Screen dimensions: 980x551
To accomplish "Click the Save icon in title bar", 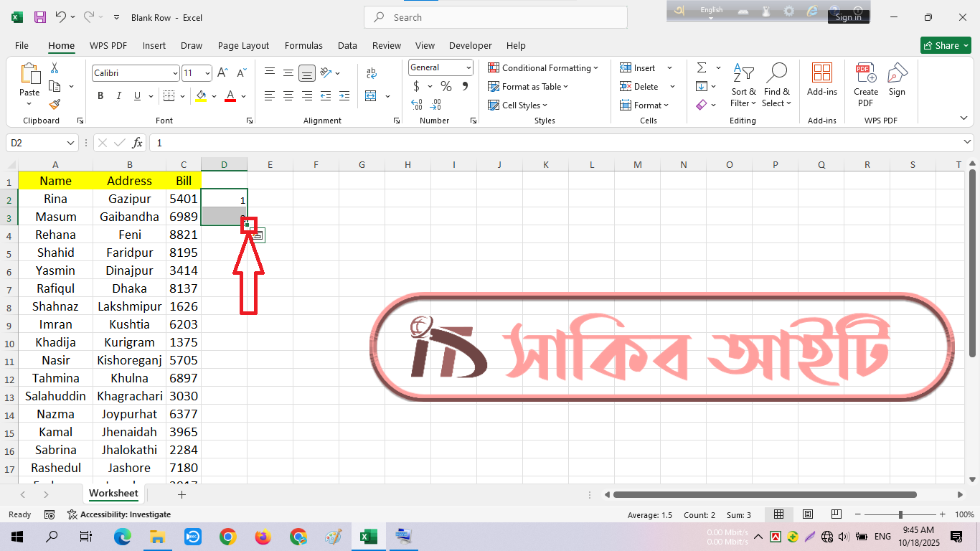I will 40,17.
